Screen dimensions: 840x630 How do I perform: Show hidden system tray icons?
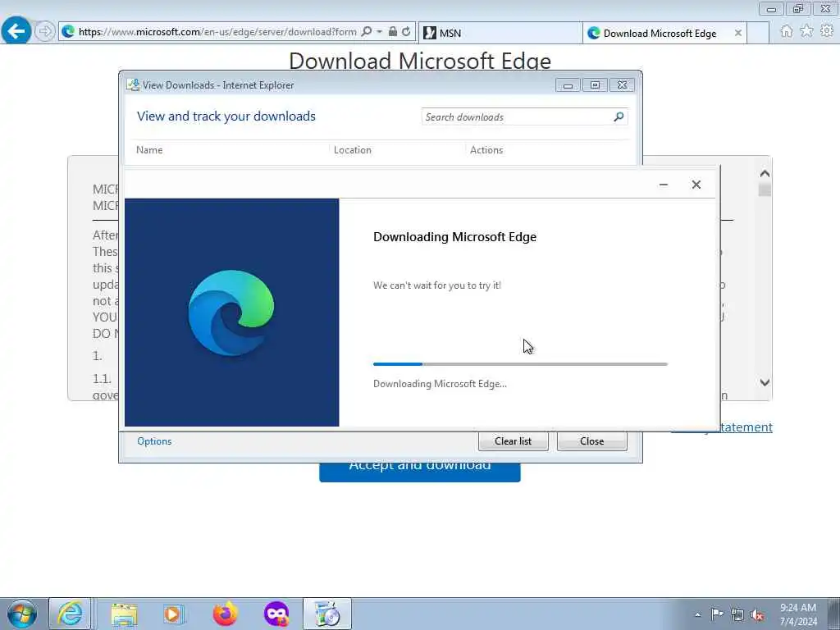697,614
